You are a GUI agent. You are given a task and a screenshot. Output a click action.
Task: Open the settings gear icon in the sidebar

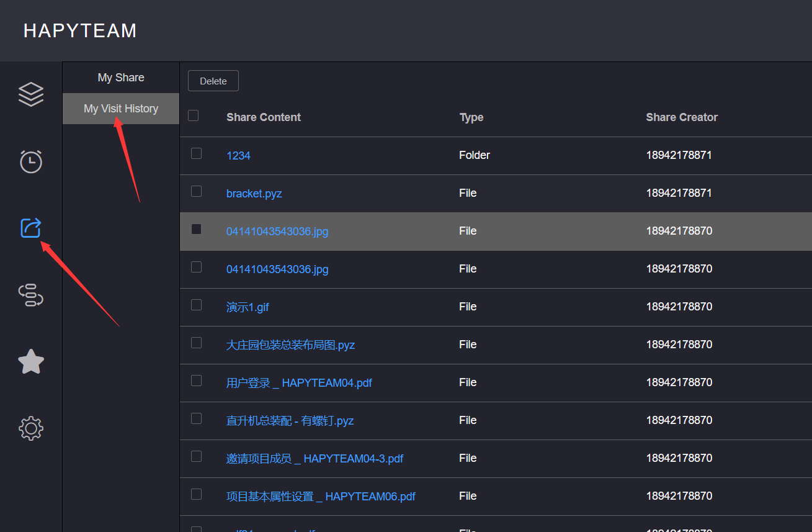coord(31,428)
